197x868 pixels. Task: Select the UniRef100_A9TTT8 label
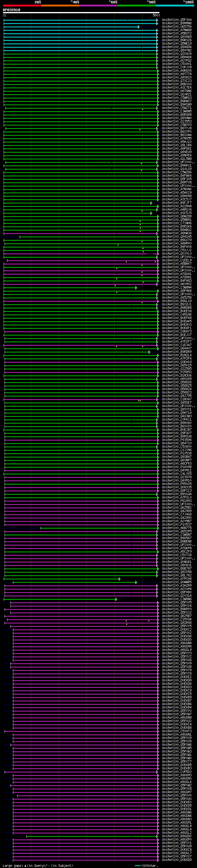coord(177,74)
